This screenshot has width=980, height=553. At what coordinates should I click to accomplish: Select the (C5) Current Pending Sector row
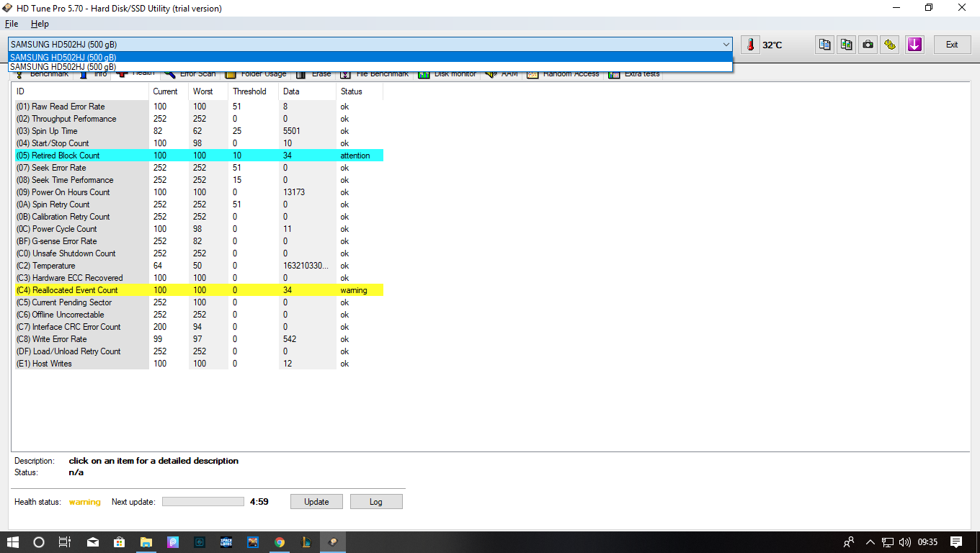(x=199, y=302)
